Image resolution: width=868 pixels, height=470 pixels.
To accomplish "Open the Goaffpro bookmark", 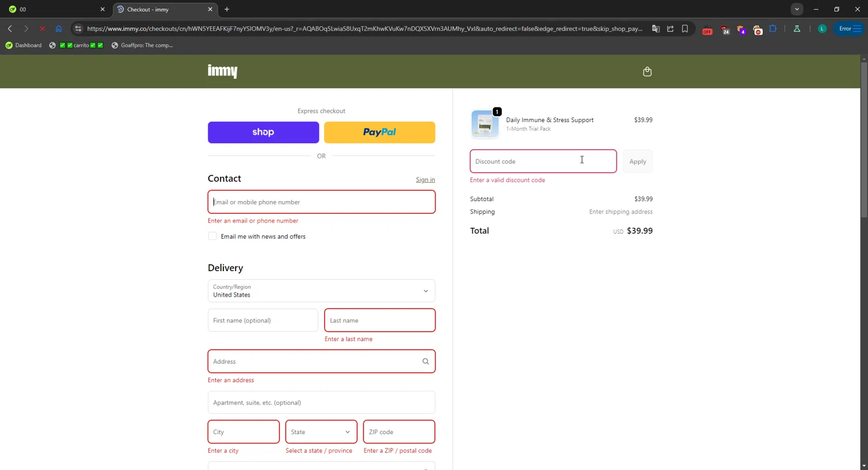I will [x=142, y=45].
